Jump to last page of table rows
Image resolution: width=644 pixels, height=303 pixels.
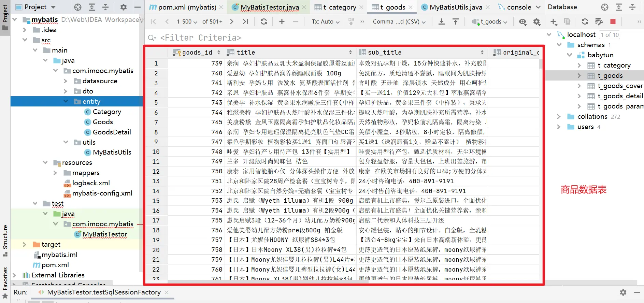[x=245, y=21]
